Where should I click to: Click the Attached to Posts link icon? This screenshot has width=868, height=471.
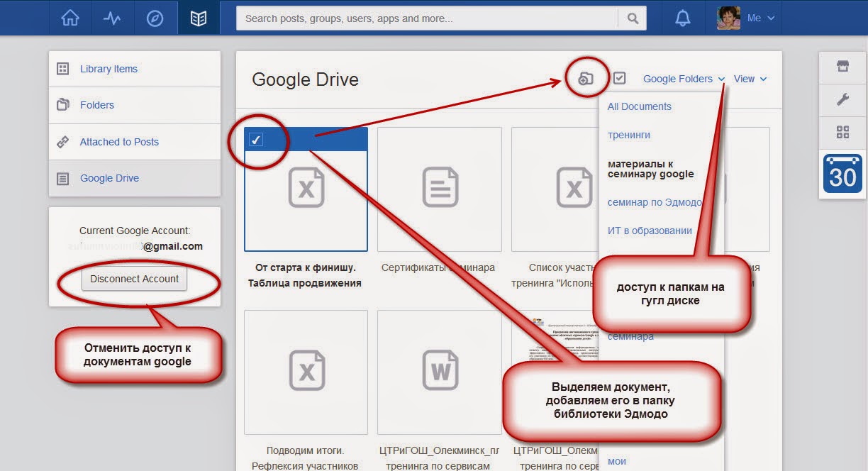(62, 142)
